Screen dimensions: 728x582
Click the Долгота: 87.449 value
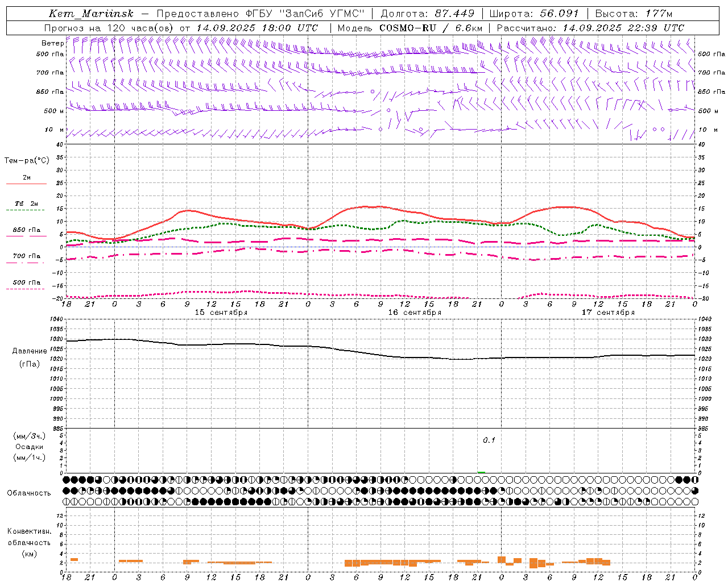tap(428, 14)
